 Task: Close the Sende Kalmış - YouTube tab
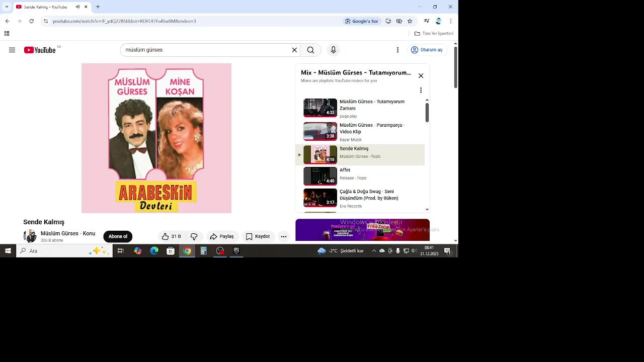86,7
